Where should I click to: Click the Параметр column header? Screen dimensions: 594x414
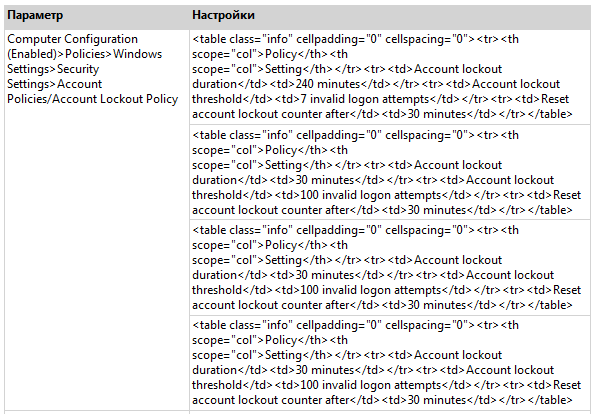pyautogui.click(x=97, y=16)
